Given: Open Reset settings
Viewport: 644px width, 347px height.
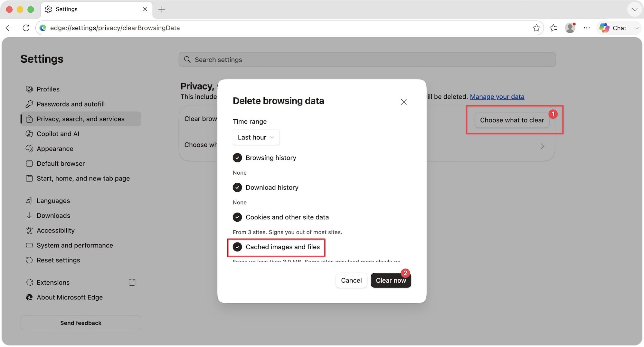Looking at the screenshot, I should pyautogui.click(x=81, y=260).
